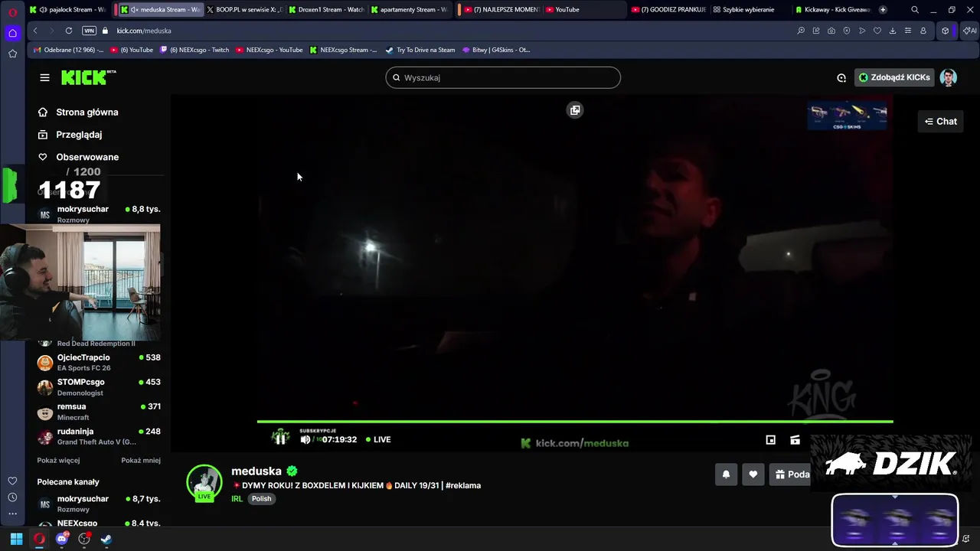Expand the Chat panel
This screenshot has width=980, height=551.
pyautogui.click(x=941, y=121)
